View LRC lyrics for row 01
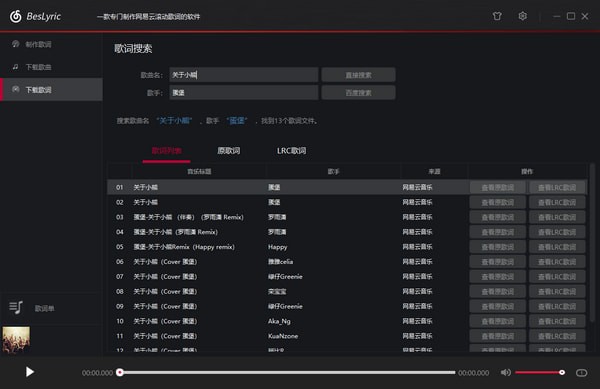The width and height of the screenshot is (600, 389). pos(557,187)
